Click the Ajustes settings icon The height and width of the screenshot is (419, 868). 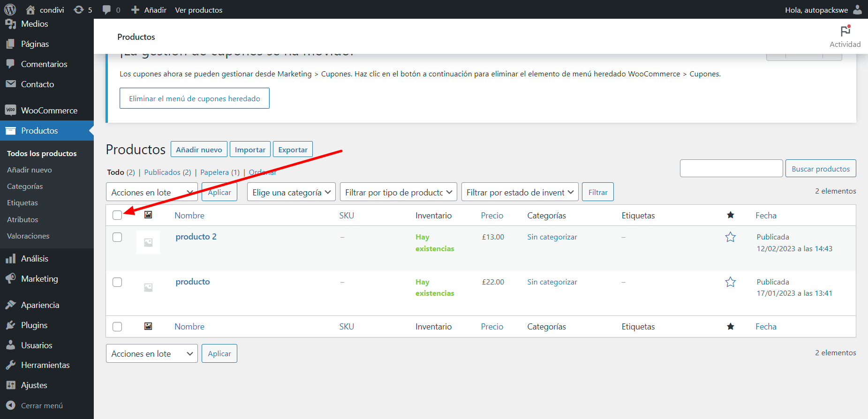10,385
